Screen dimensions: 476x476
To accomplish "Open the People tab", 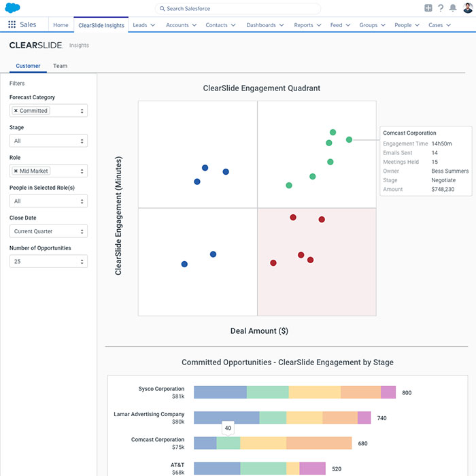I will point(403,25).
